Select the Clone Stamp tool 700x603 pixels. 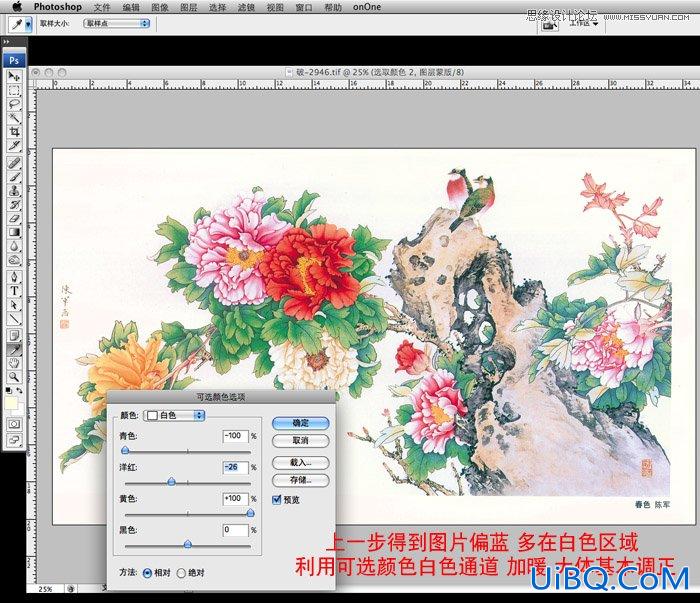click(14, 191)
